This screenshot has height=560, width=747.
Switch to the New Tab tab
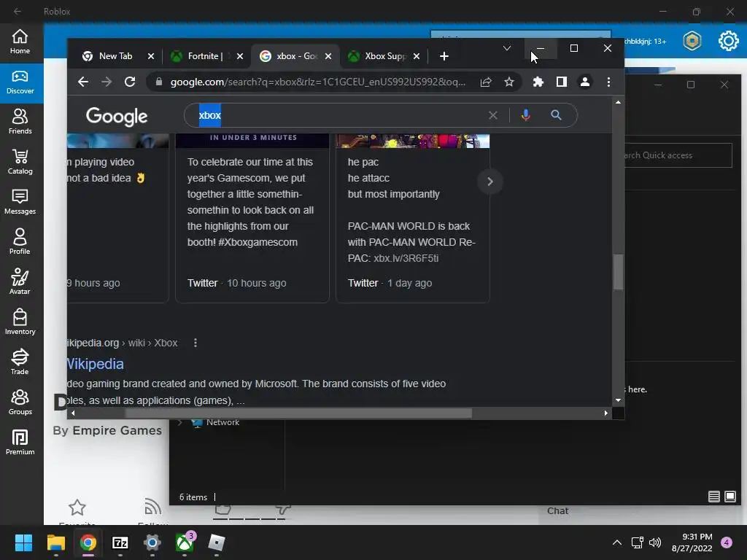click(115, 56)
